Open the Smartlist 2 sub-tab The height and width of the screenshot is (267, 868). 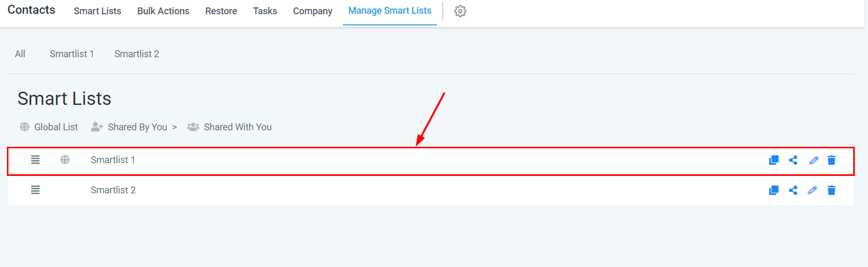click(x=136, y=54)
